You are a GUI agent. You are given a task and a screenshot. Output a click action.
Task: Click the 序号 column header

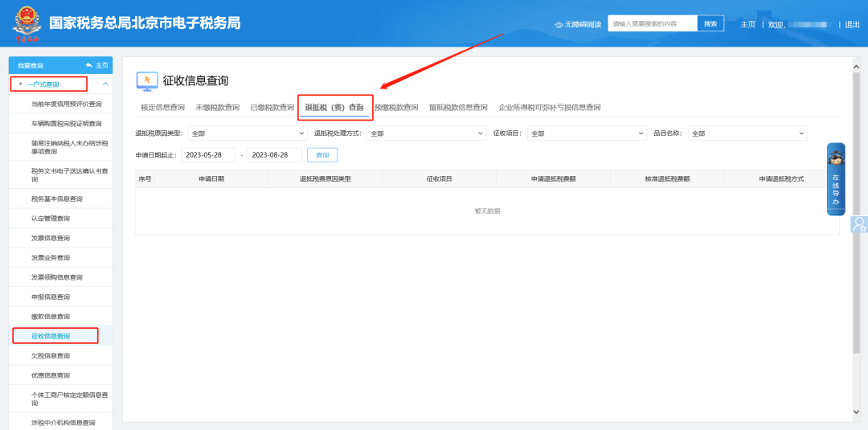coord(145,178)
